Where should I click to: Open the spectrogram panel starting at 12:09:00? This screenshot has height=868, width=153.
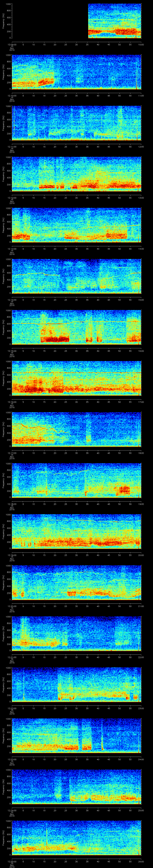pos(76,21)
